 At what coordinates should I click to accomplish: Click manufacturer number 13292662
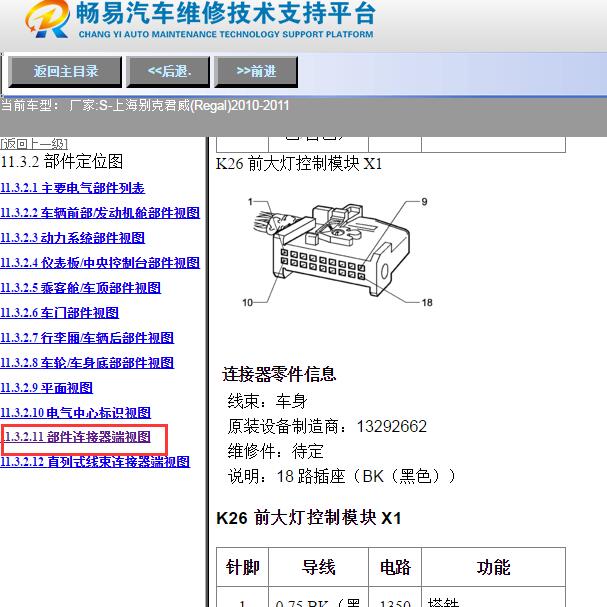(x=391, y=427)
